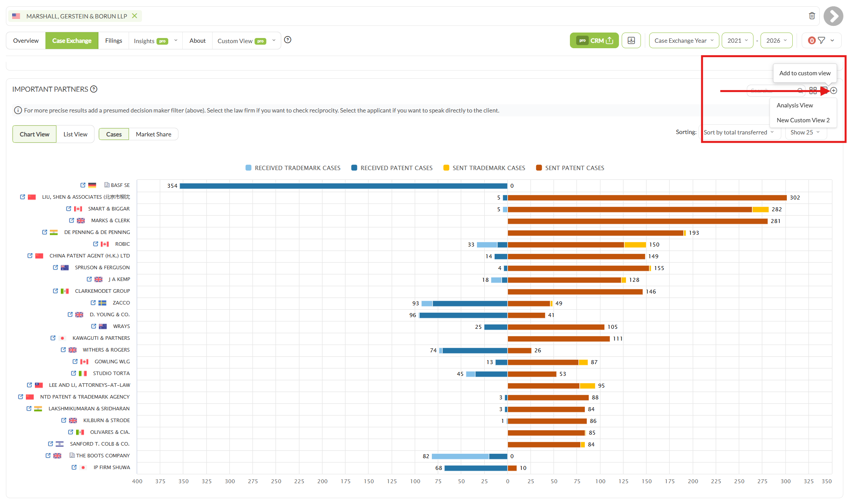Select the Market Share display mode
The width and height of the screenshot is (848, 504).
click(153, 134)
